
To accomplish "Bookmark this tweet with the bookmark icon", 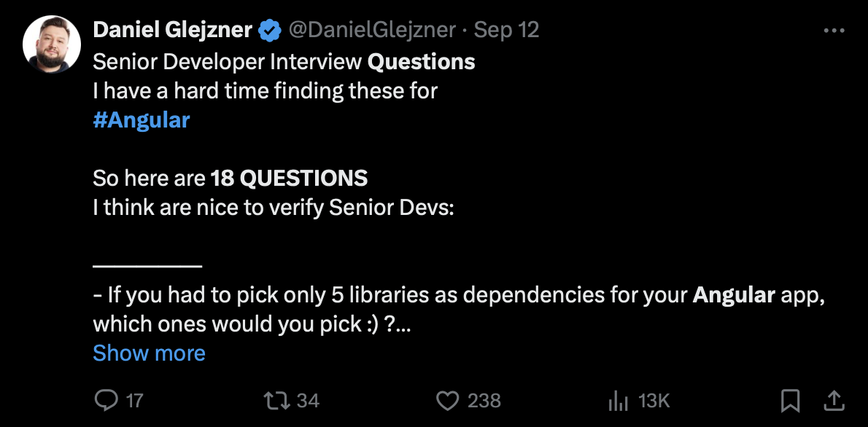I will click(790, 400).
